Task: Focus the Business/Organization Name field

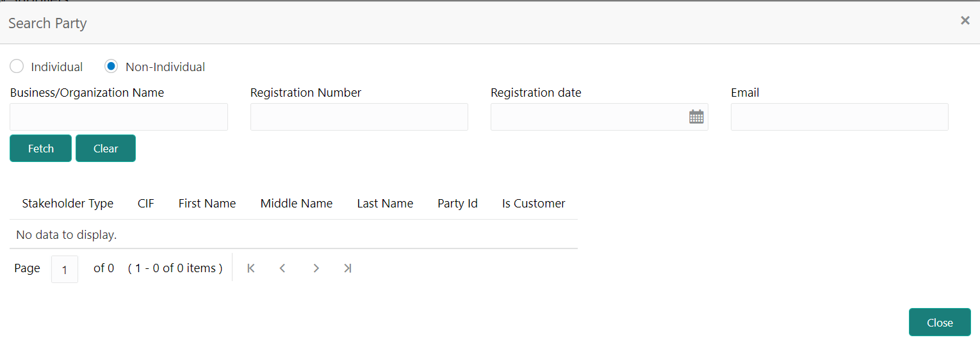Action: point(118,117)
